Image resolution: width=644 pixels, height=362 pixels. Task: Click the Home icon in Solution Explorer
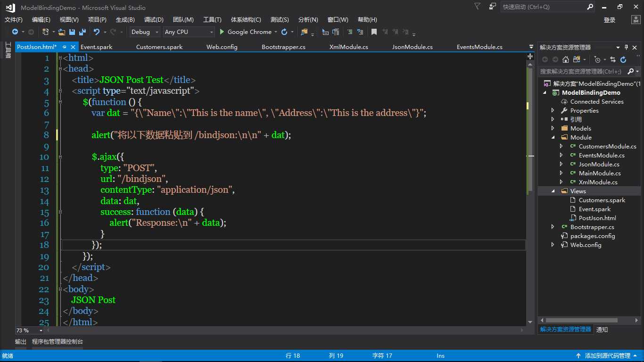[566, 59]
